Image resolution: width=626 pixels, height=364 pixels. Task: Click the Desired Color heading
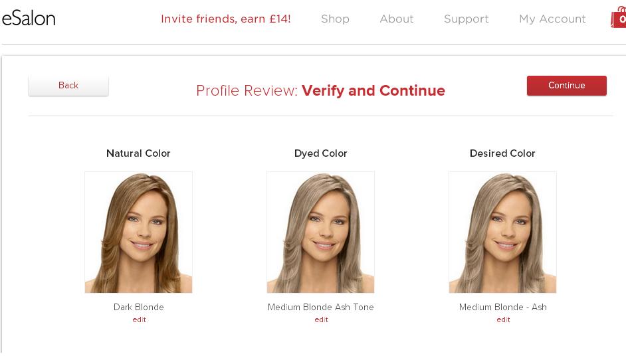click(x=502, y=153)
